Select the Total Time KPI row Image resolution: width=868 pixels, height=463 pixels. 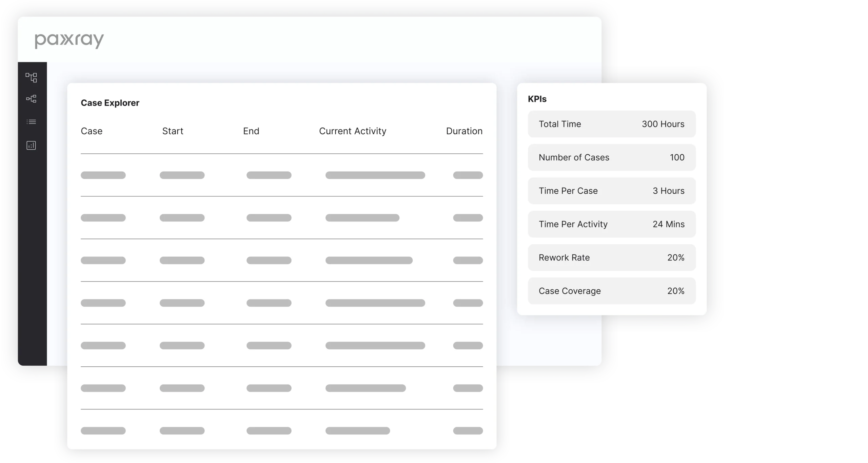(611, 124)
